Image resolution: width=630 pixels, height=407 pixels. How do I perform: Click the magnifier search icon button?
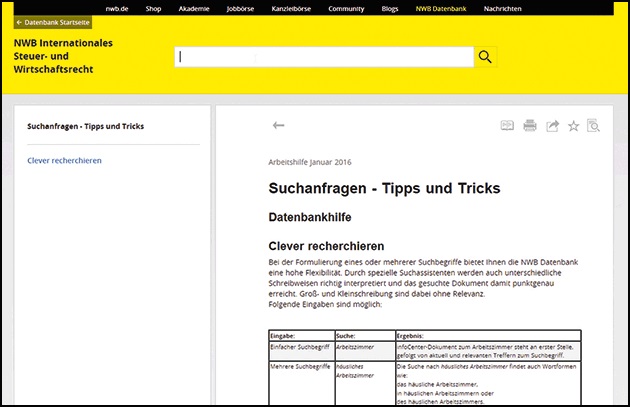(485, 57)
